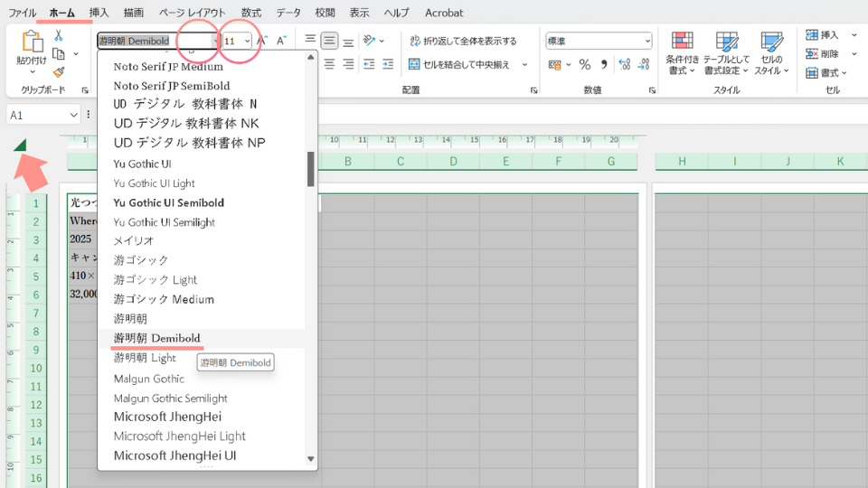Expand the accounting format dropdown arrow
The height and width of the screenshot is (488, 868).
click(x=569, y=65)
